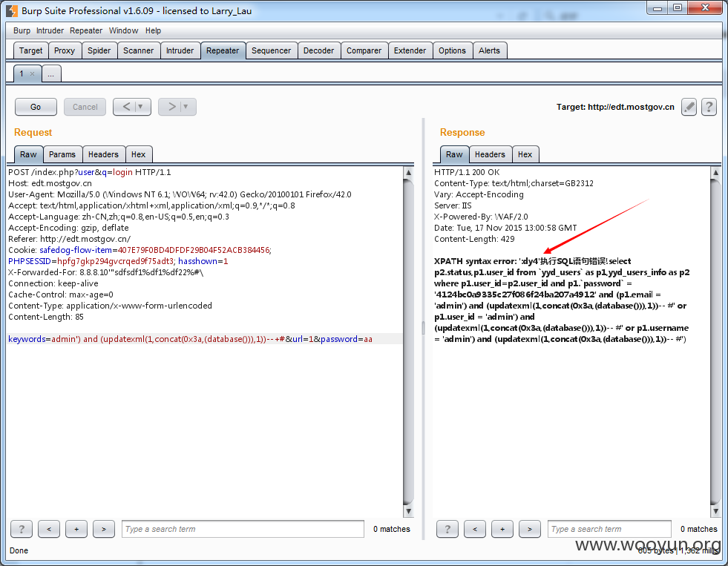This screenshot has height=566, width=728.
Task: Click the request search term field
Action: 243,529
